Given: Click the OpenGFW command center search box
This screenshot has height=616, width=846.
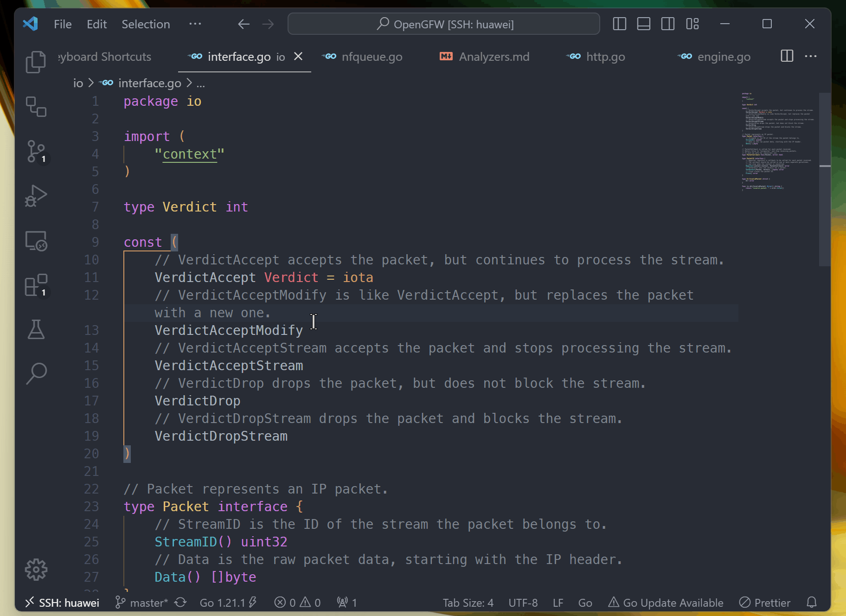Looking at the screenshot, I should point(443,24).
